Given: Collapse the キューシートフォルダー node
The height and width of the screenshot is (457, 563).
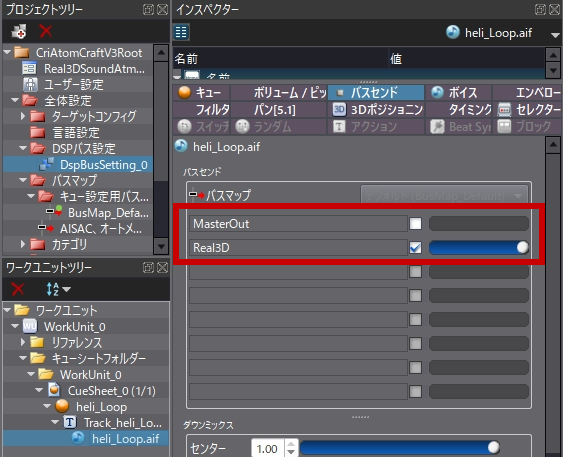Looking at the screenshot, I should click(x=23, y=358).
